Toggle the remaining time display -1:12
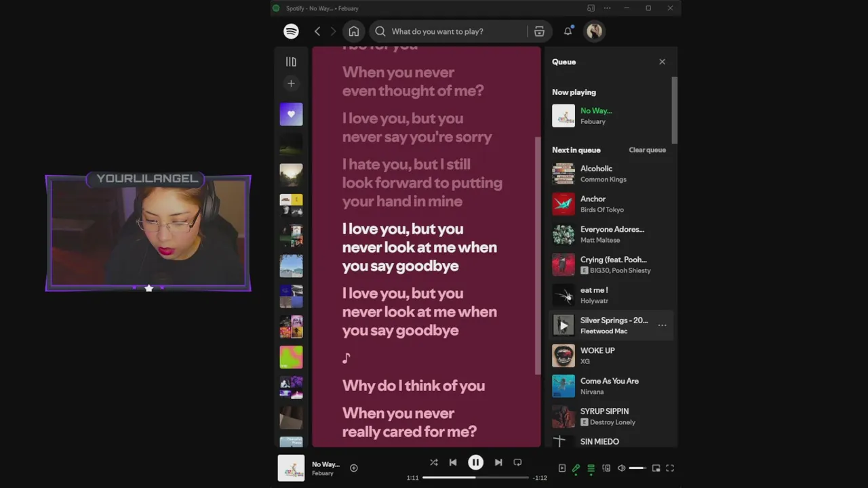868x488 pixels. (x=540, y=478)
